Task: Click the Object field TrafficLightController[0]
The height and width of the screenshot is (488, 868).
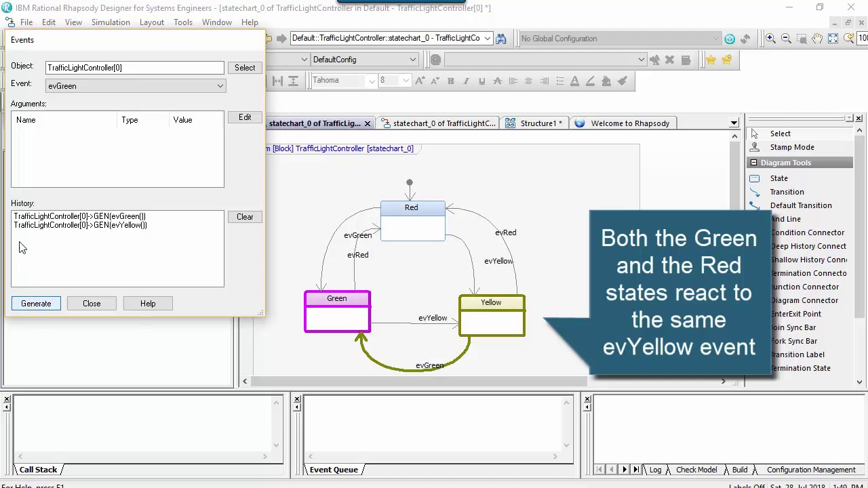Action: (135, 68)
